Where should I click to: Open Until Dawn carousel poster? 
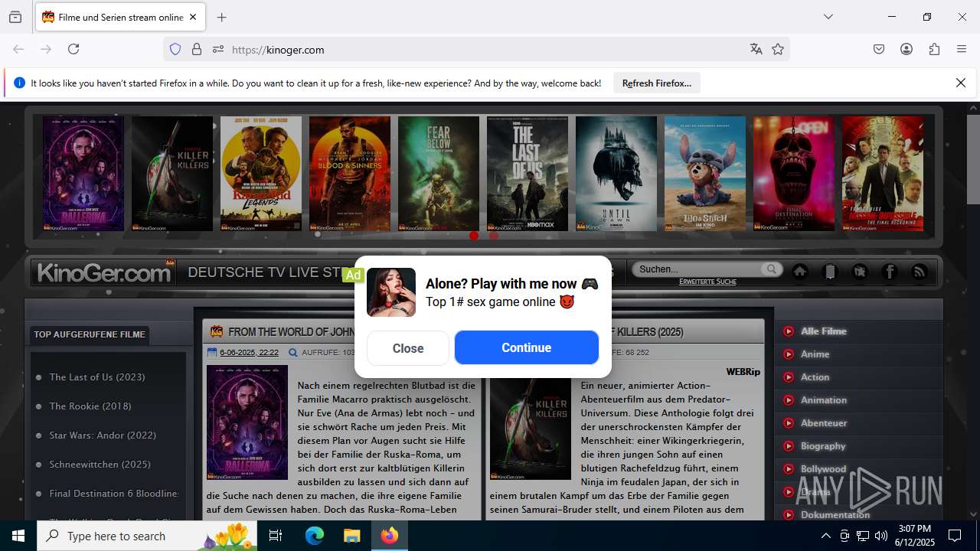pos(616,174)
